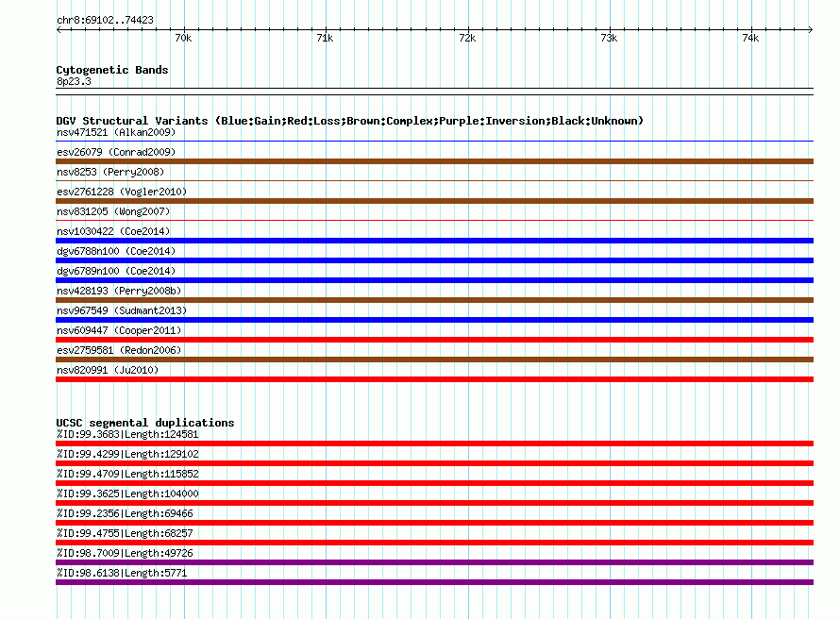Click the 73k ruler tick label
Viewport: 840px width, 619px height.
[x=609, y=38]
